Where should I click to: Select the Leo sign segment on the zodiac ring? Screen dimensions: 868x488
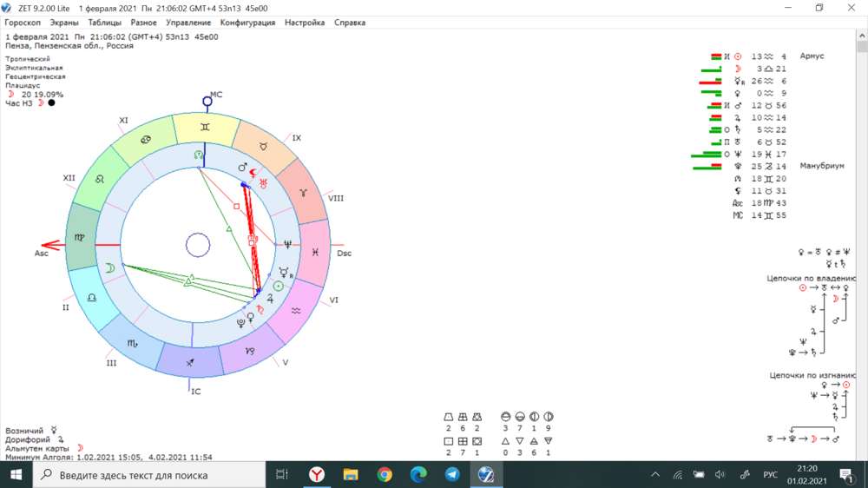click(100, 179)
